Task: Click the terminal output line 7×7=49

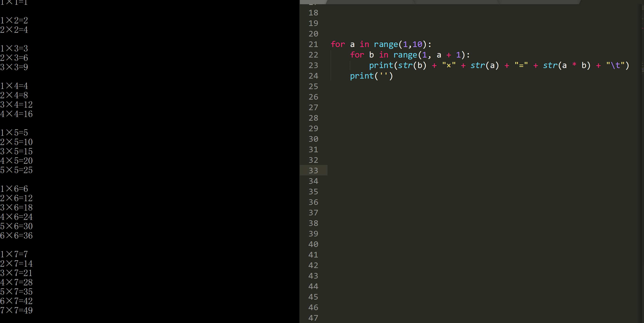Action: 16,310
